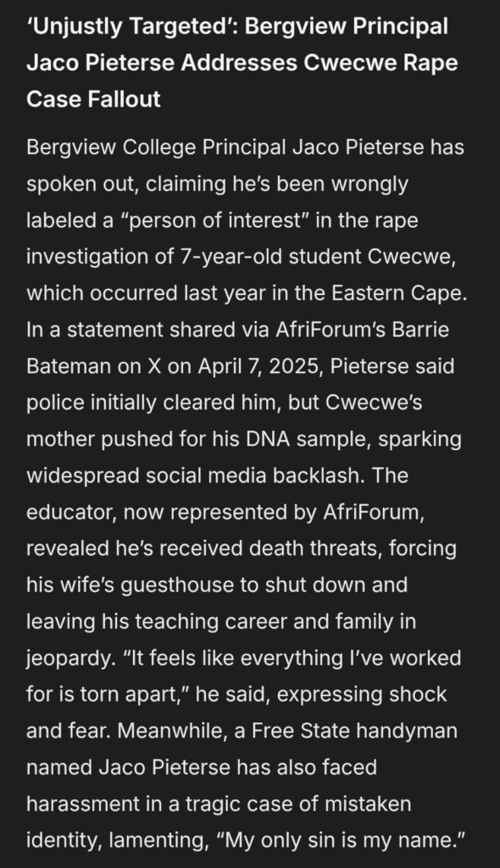This screenshot has height=868, width=500.
Task: Click 'Cwecwe Rape' in the headline
Action: (381, 64)
